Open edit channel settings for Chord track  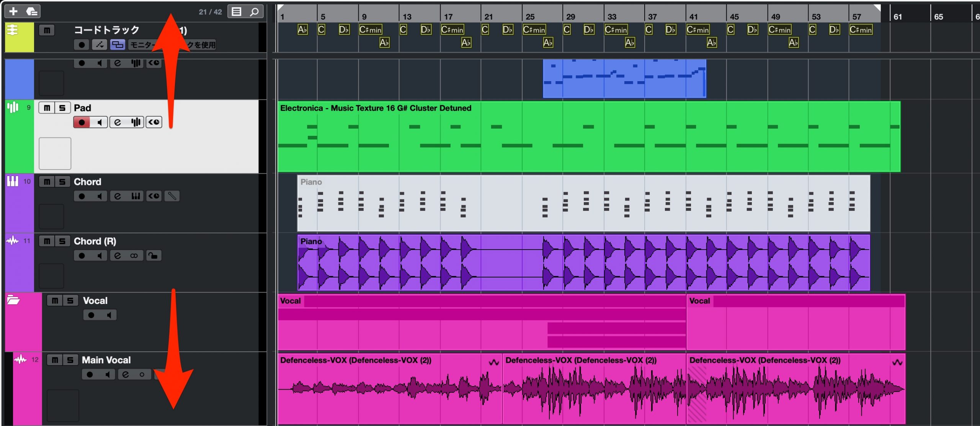click(x=118, y=196)
